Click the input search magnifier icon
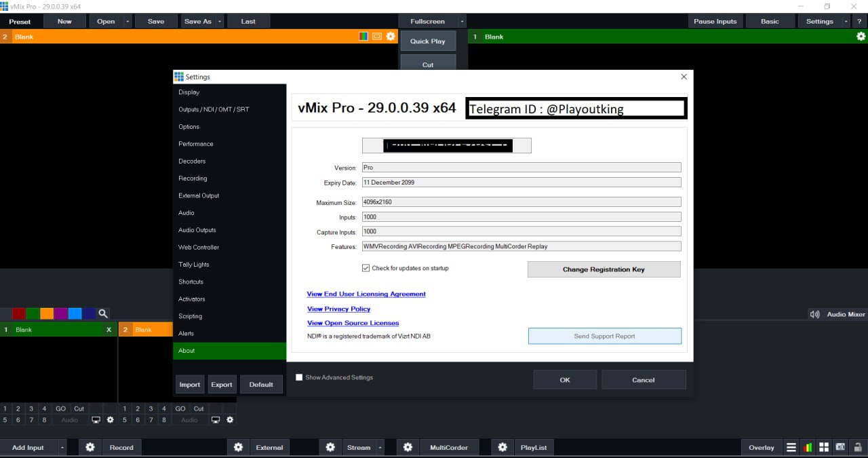This screenshot has height=458, width=868. click(103, 313)
